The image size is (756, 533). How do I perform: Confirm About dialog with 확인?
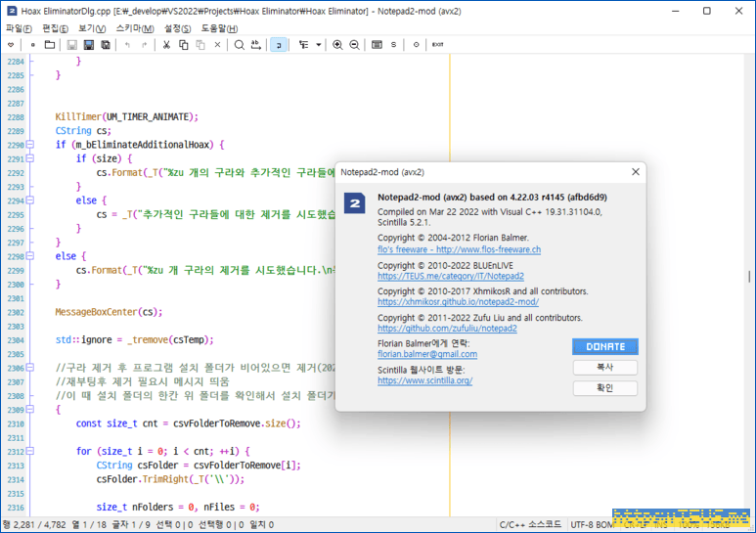coord(605,388)
